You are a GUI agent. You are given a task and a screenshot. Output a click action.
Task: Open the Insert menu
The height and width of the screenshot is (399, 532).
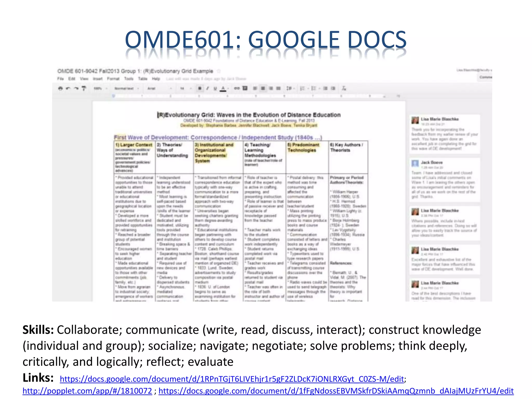point(98,78)
